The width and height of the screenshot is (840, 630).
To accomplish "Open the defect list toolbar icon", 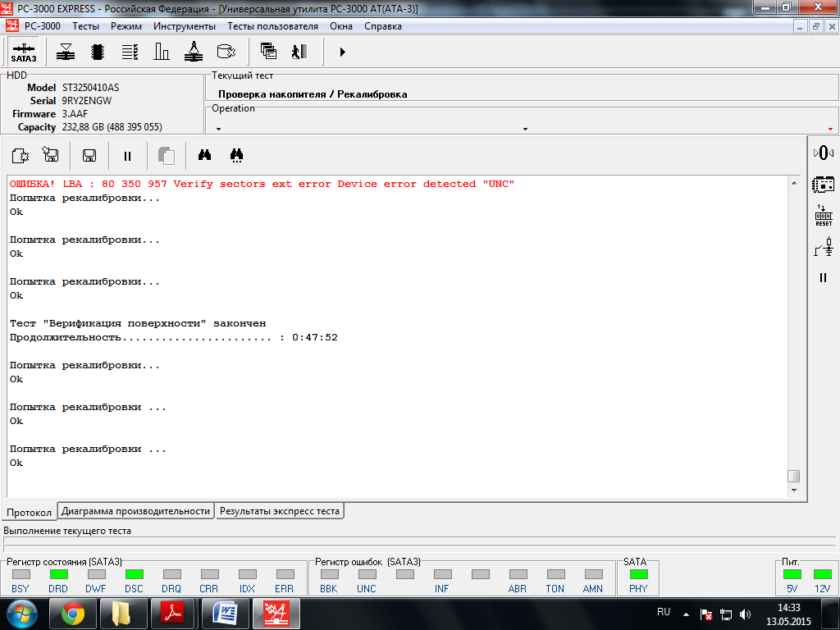I will point(130,52).
